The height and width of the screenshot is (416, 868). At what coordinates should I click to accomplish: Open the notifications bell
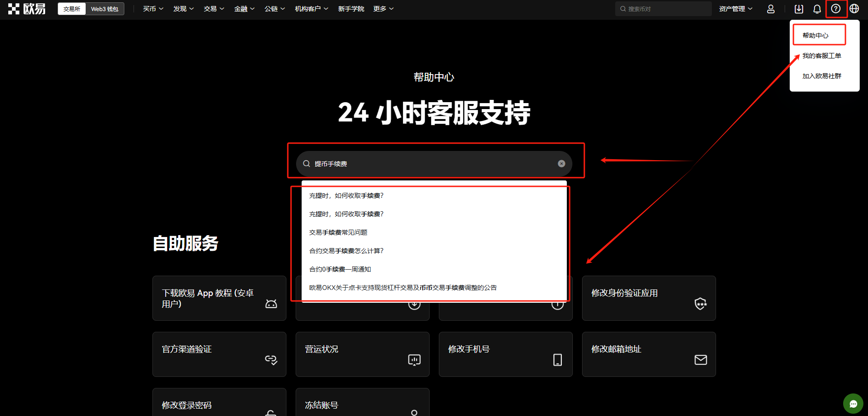pos(817,9)
